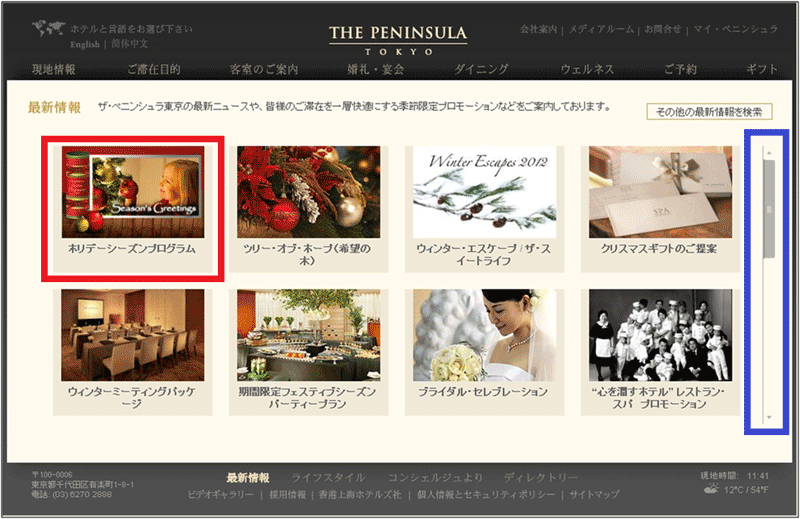Click the scrollbar down arrow
Viewport: 800px width, 519px height.
click(769, 417)
